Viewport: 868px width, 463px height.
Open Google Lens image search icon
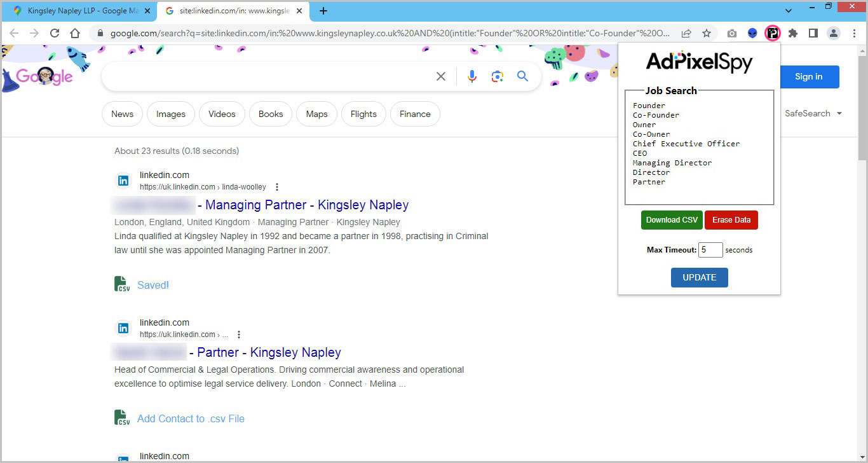pyautogui.click(x=497, y=76)
